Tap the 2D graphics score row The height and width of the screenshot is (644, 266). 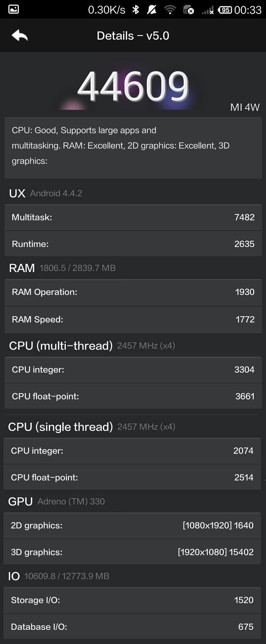click(133, 525)
